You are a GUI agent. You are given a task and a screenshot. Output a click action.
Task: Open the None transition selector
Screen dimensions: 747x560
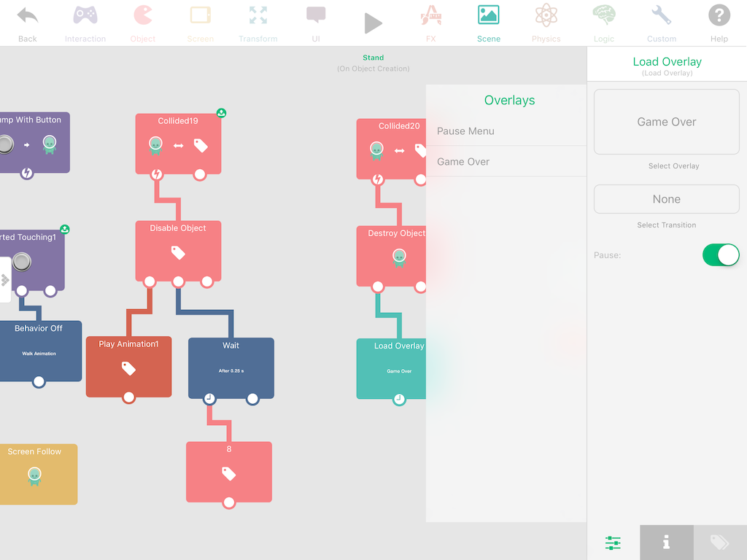click(x=667, y=199)
